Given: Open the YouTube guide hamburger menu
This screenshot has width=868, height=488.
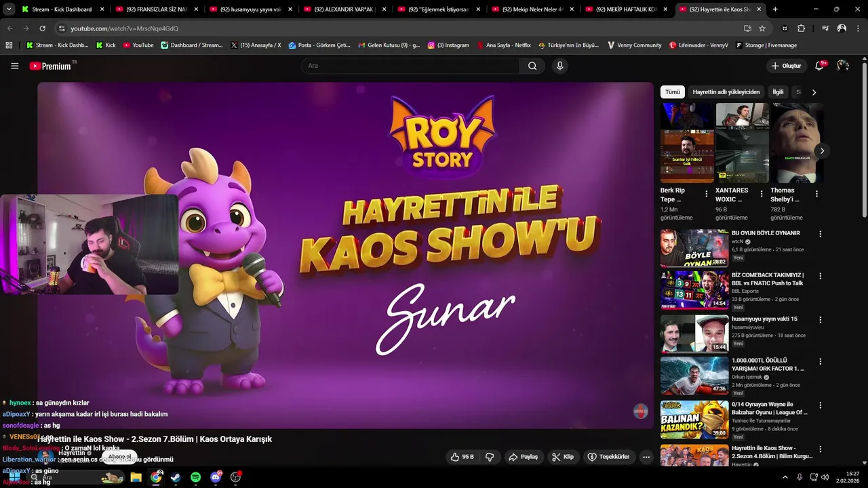Looking at the screenshot, I should click(15, 66).
